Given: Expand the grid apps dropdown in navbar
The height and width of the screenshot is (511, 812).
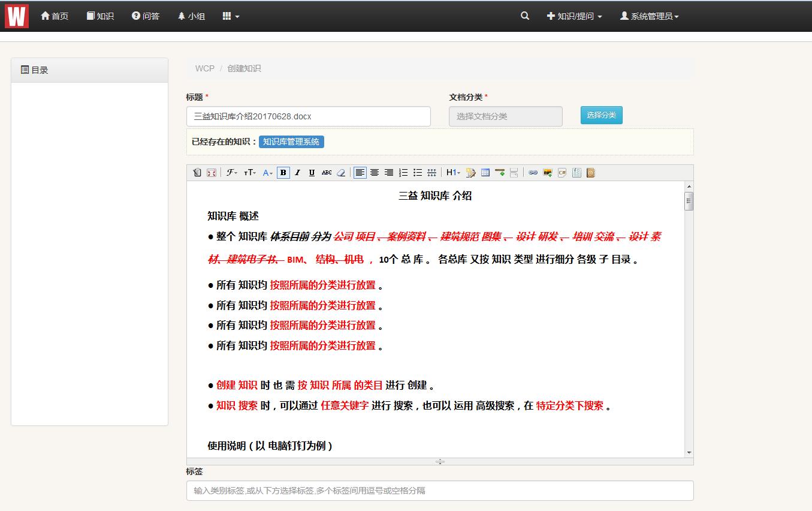Looking at the screenshot, I should tap(231, 16).
